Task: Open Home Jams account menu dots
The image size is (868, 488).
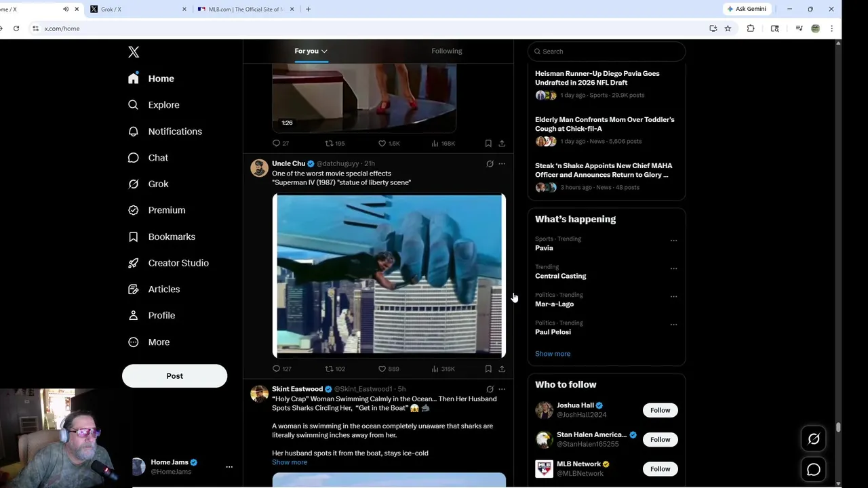Action: click(x=229, y=467)
